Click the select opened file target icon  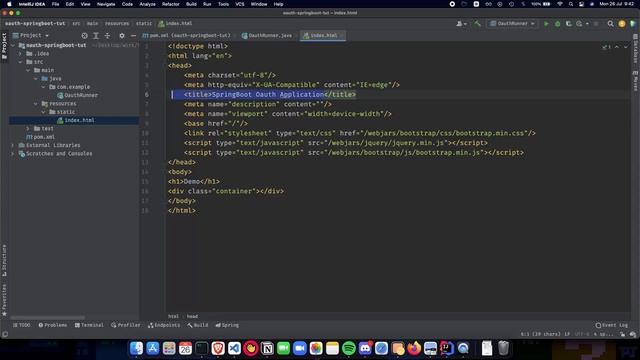(x=84, y=36)
